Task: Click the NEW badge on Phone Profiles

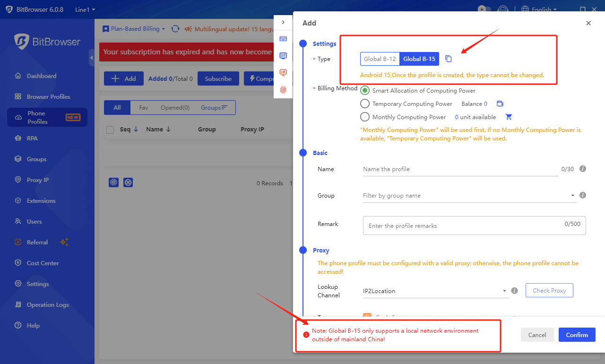Action: (73, 117)
